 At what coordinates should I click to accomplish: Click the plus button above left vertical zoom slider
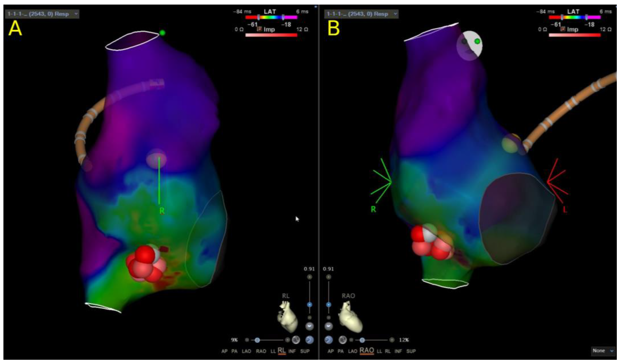click(x=309, y=277)
